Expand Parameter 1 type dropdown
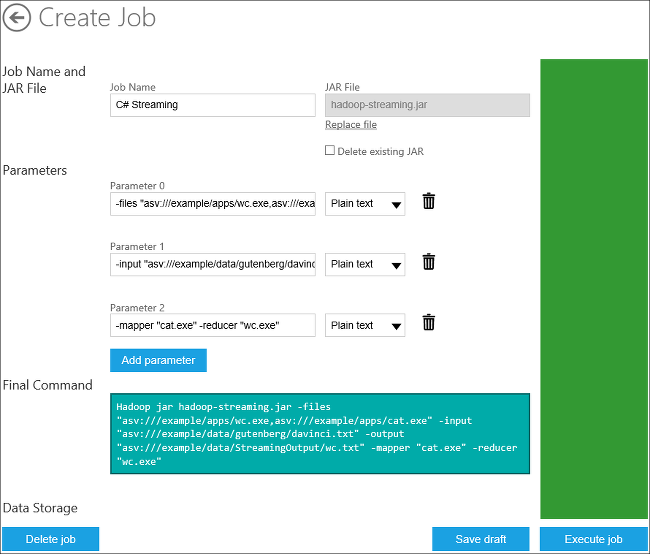This screenshot has width=650, height=554. [x=365, y=264]
